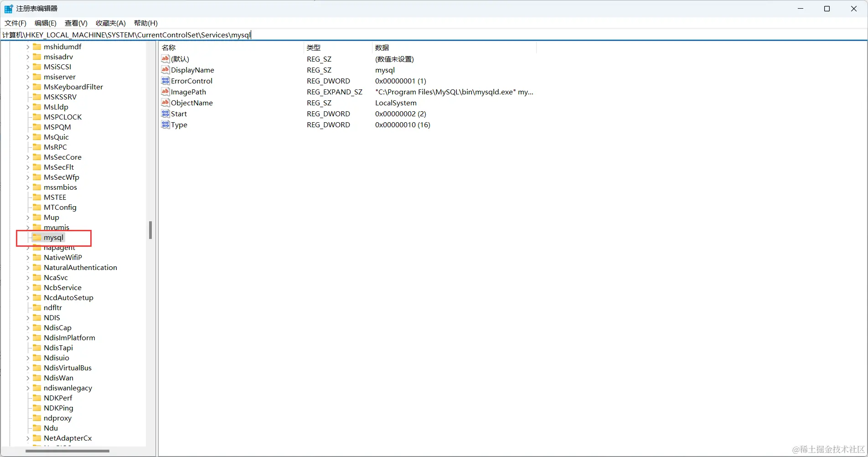Click the Registry Editor app icon in title bar
868x457 pixels.
pyautogui.click(x=9, y=9)
